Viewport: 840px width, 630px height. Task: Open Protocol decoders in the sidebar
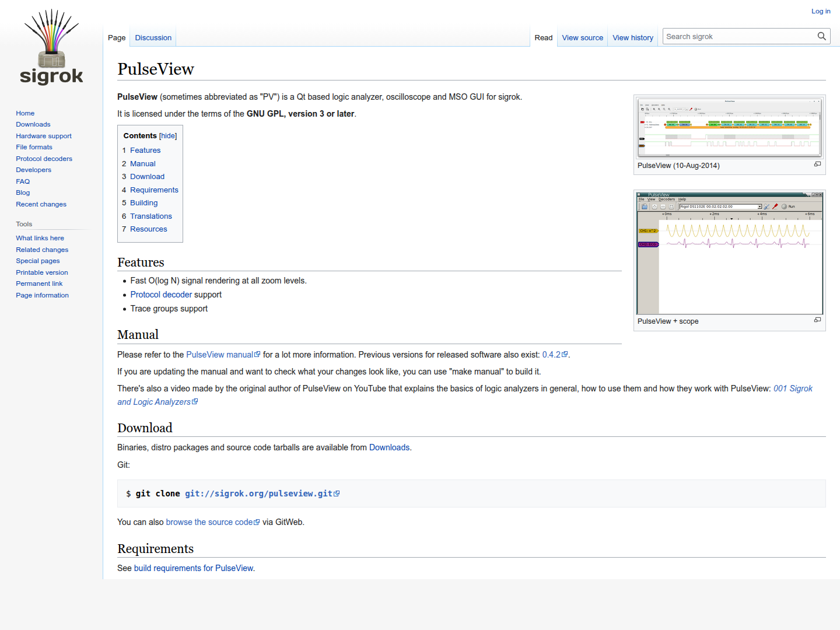coord(44,159)
